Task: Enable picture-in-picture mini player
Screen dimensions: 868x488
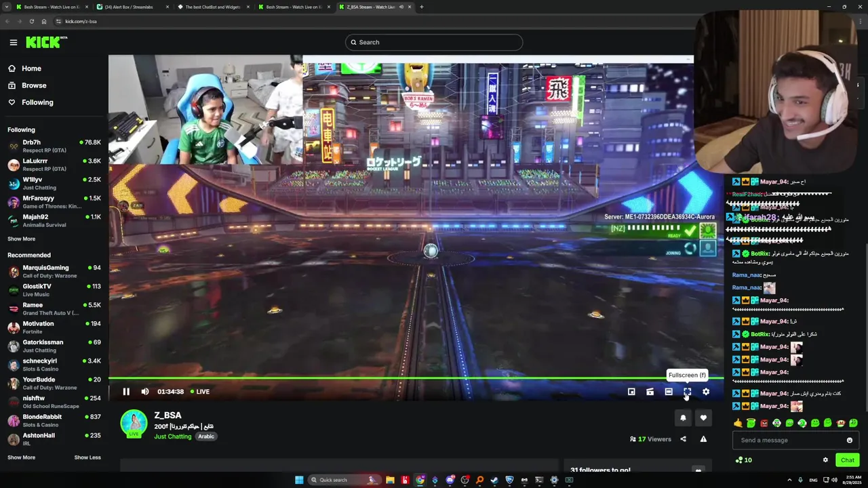Action: pyautogui.click(x=631, y=392)
